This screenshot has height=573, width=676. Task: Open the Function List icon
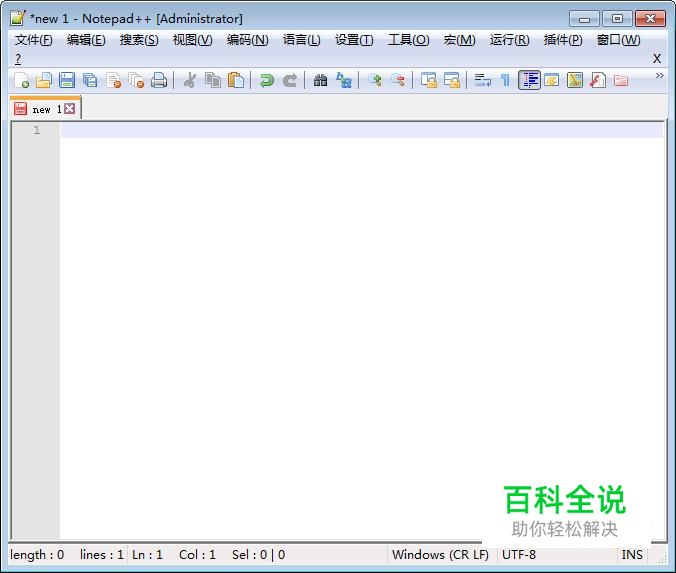coord(598,81)
